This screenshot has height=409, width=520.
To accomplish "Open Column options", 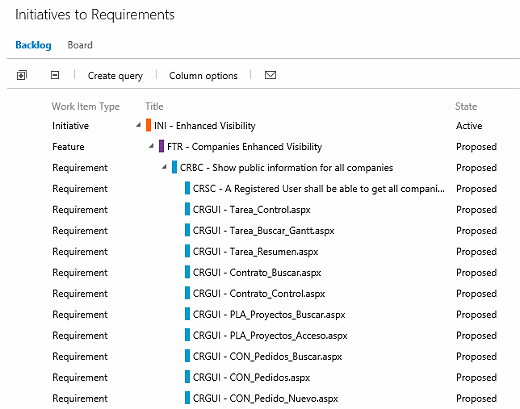I will (x=203, y=76).
